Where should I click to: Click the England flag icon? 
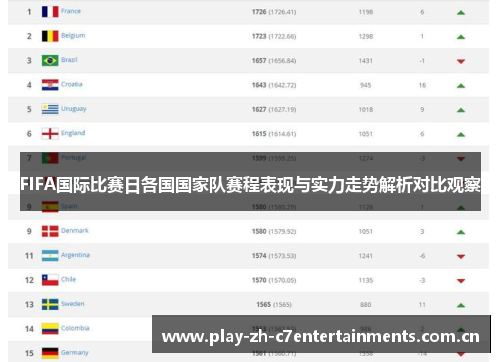pos(50,134)
